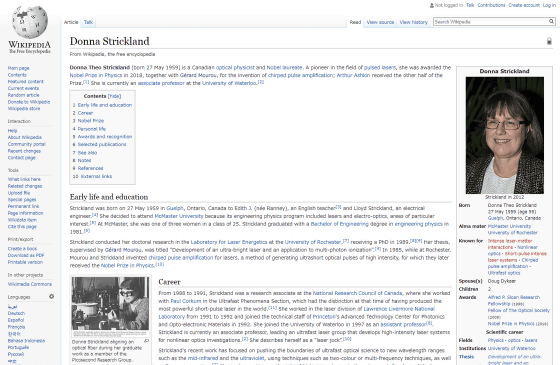Open the Donna Strickland portrait photo
This screenshot has height=365, width=560.
click(x=504, y=135)
